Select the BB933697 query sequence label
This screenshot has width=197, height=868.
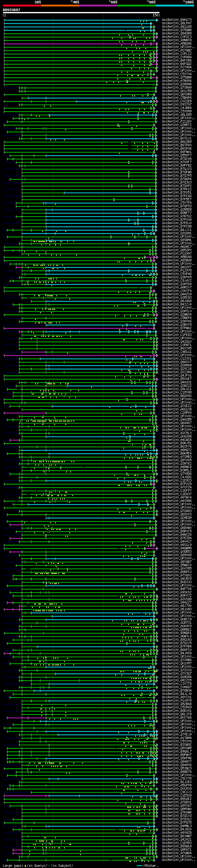coord(11,10)
